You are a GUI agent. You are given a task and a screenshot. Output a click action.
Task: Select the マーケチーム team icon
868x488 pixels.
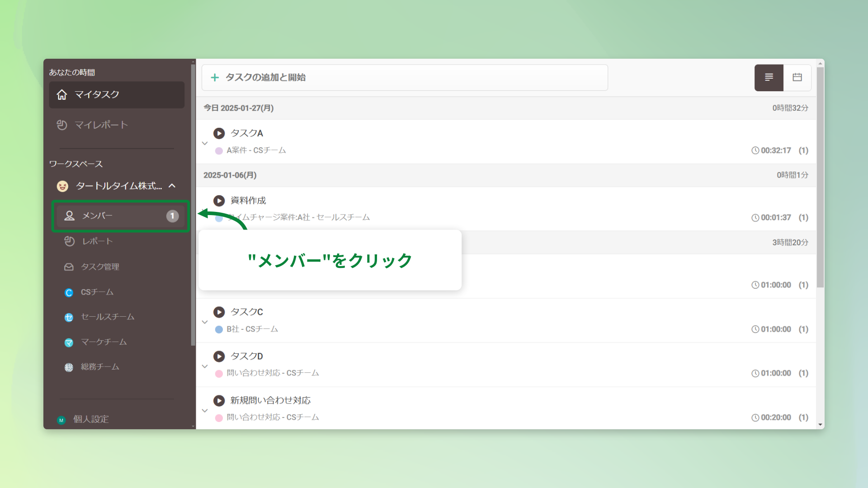[x=69, y=343]
